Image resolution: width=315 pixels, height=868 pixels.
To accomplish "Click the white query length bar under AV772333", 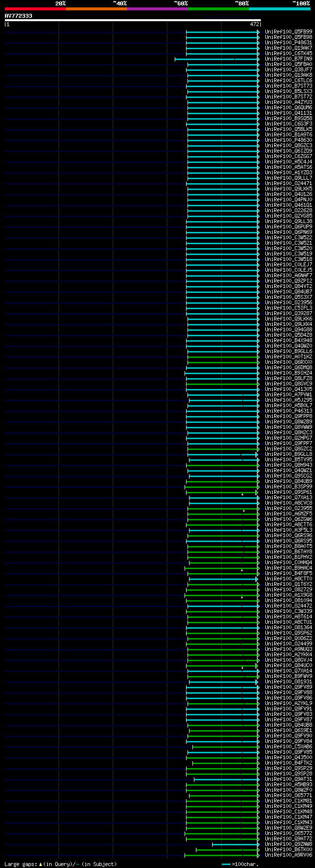I will [132, 20].
